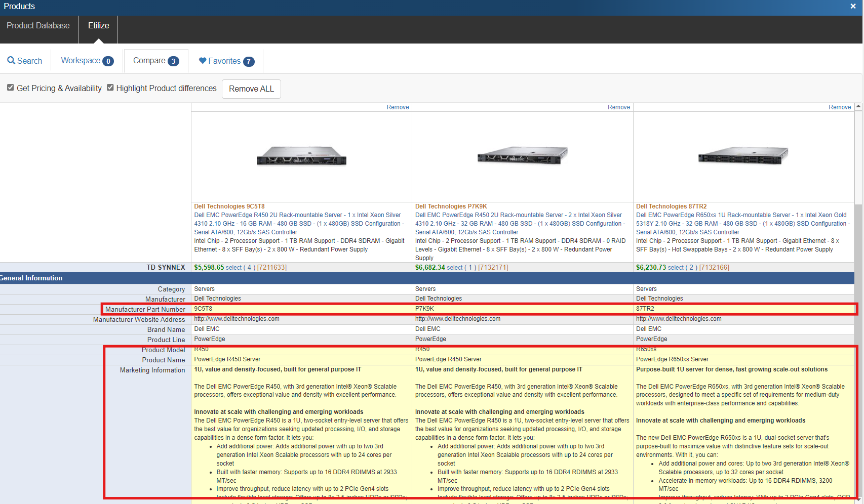The image size is (864, 504).
Task: Click the General Information section header
Action: 31,278
